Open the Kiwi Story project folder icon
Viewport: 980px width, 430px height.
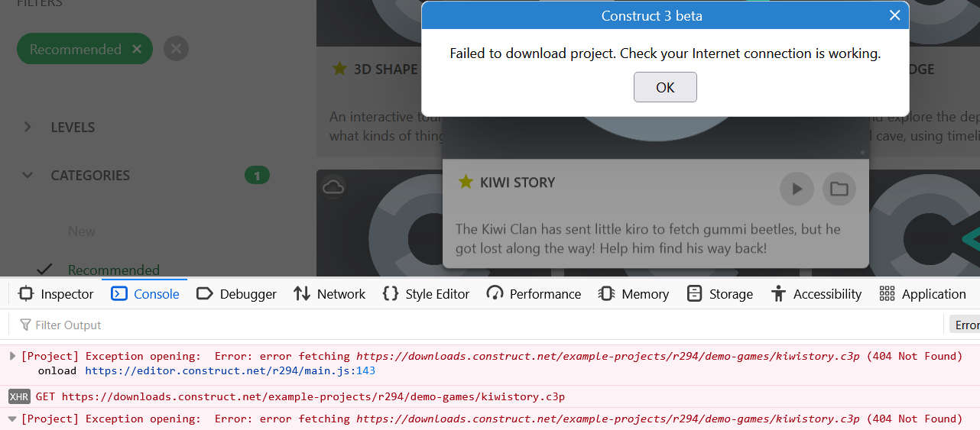click(x=839, y=189)
